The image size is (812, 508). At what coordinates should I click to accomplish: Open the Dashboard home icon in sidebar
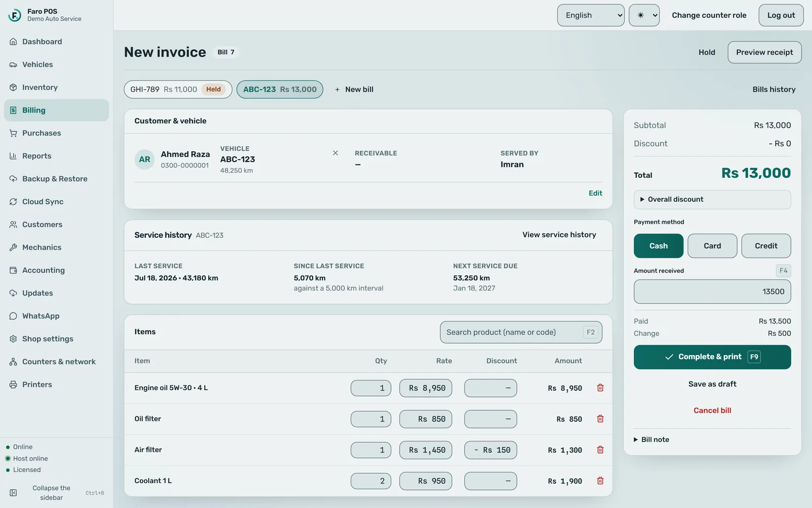click(13, 42)
